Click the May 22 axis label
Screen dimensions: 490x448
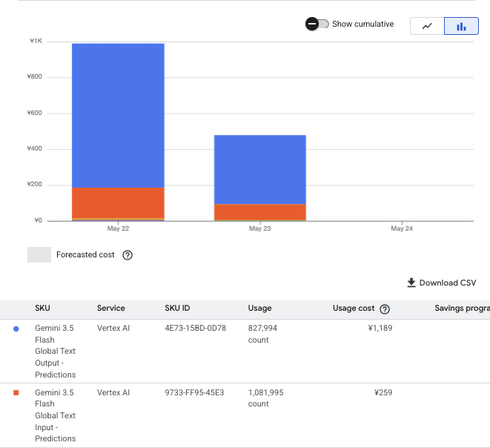(x=118, y=228)
